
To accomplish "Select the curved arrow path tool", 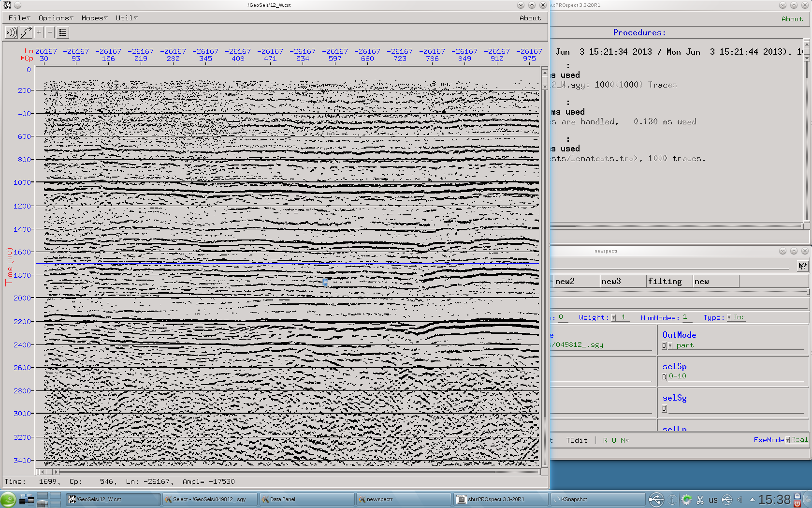I will tap(26, 32).
